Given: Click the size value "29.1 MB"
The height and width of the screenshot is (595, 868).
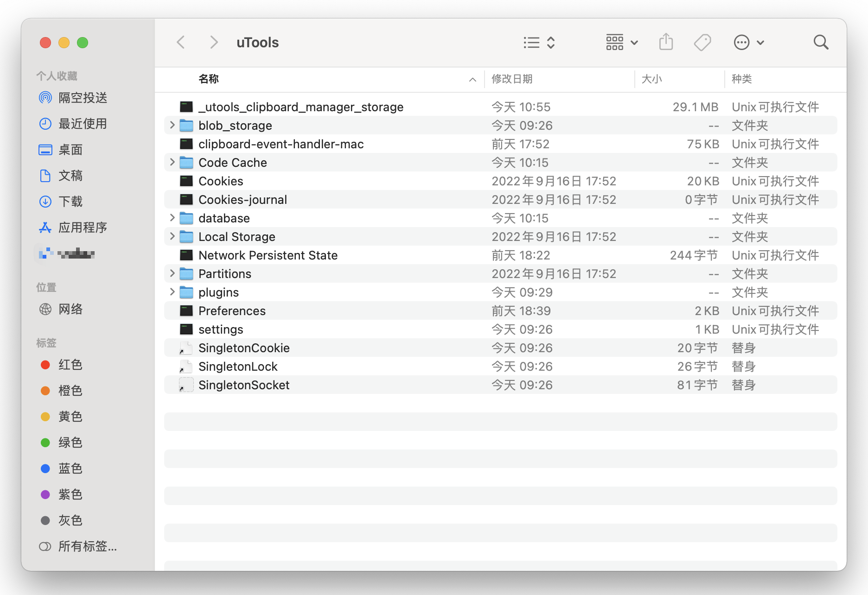Looking at the screenshot, I should click(x=696, y=107).
